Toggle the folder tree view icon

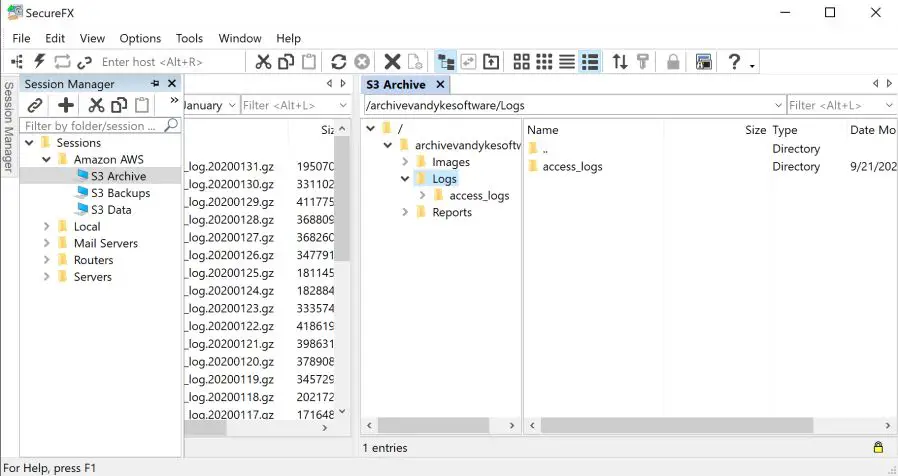pyautogui.click(x=446, y=61)
